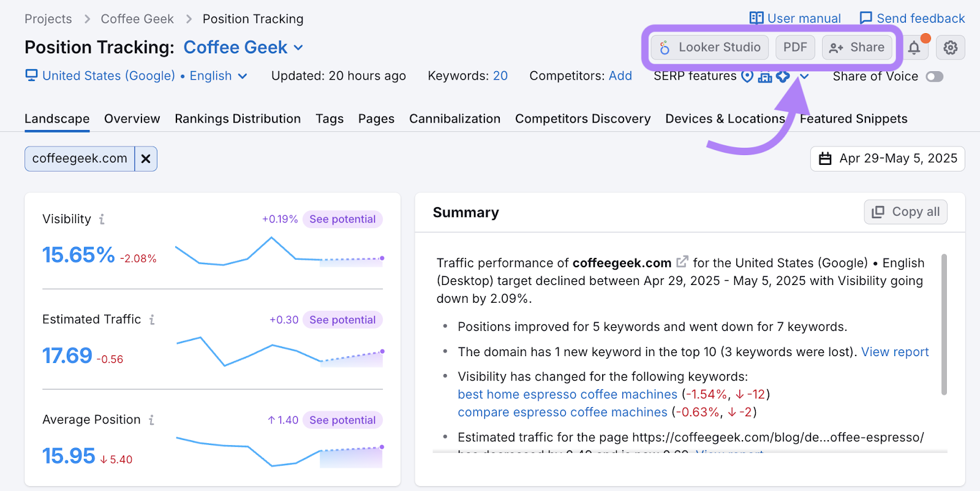The width and height of the screenshot is (980, 491).
Task: Open the United States (Google) English location dropdown
Action: click(243, 76)
